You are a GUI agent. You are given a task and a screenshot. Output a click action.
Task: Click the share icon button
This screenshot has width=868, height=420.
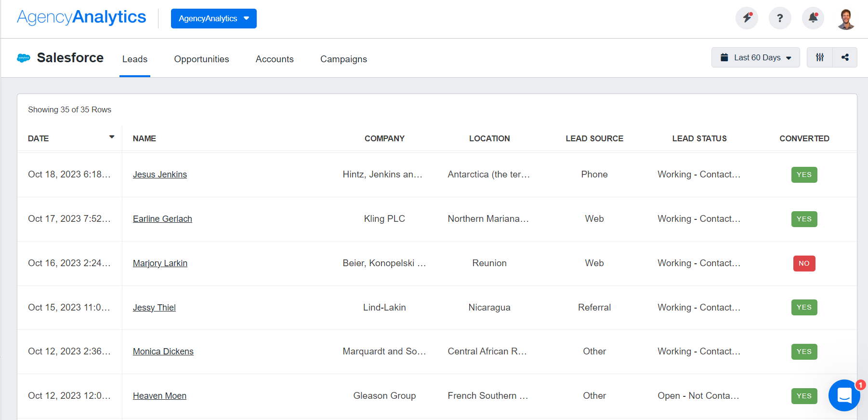point(845,57)
